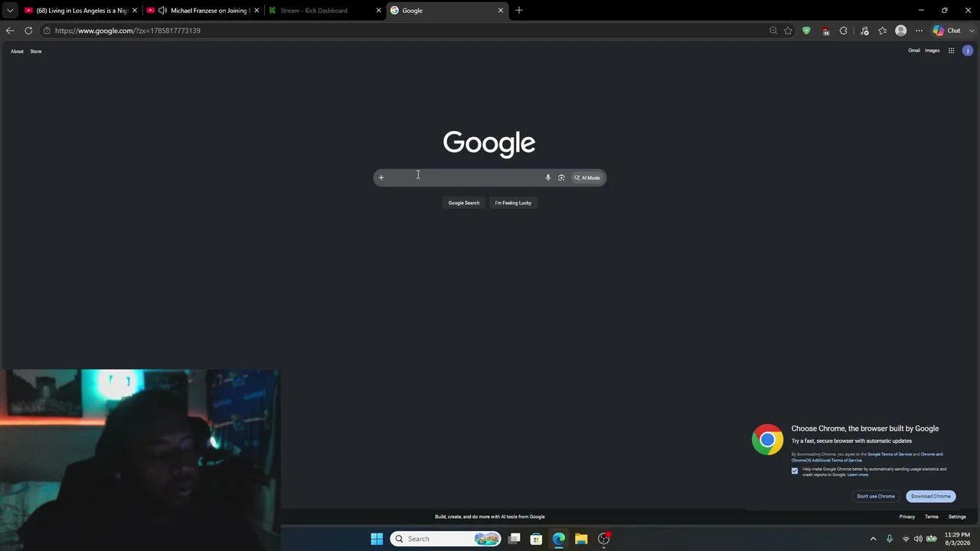
Task: Click Don't use Chrome
Action: (x=876, y=497)
